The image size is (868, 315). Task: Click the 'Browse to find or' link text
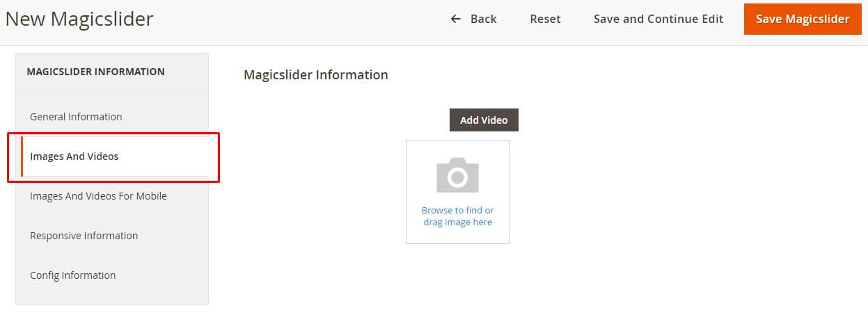coord(458,210)
